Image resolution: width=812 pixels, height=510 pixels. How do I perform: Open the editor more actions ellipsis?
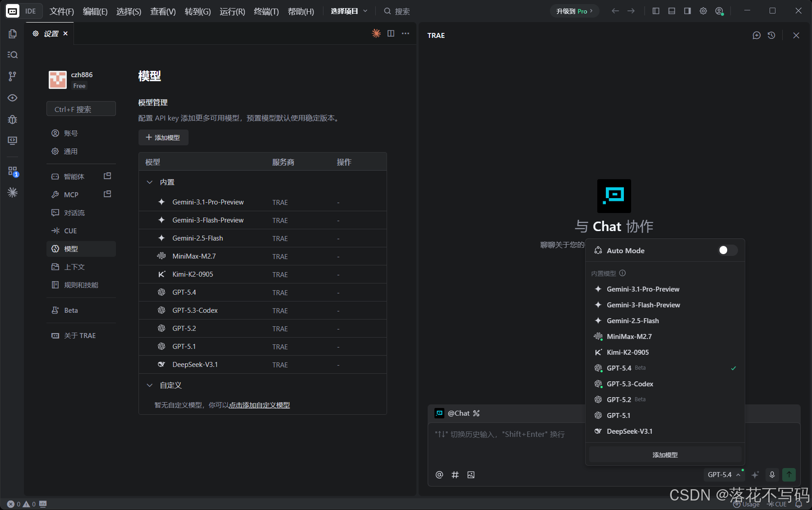pyautogui.click(x=406, y=33)
